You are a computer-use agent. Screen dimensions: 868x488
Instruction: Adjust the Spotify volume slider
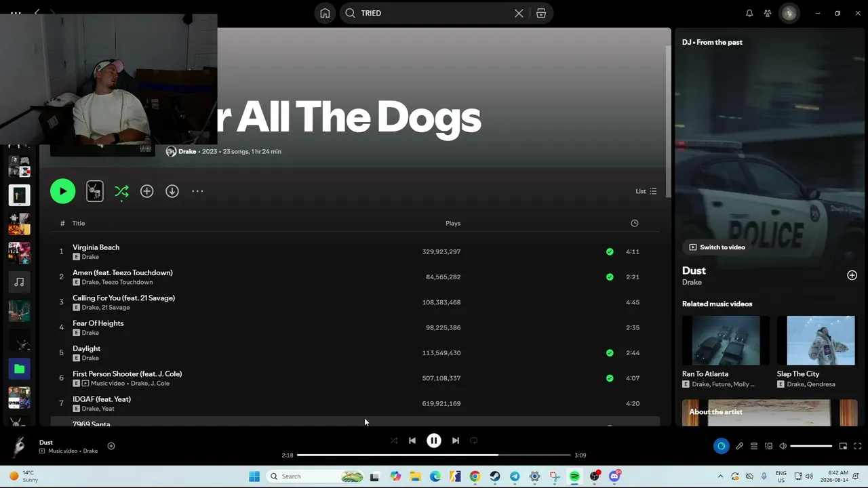[811, 446]
